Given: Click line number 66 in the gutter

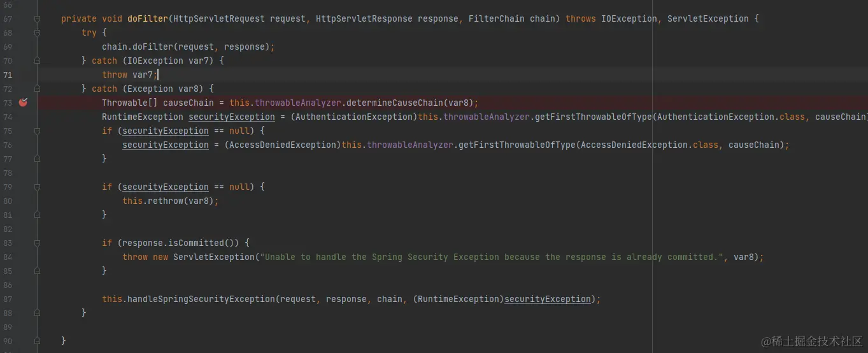Looking at the screenshot, I should [x=8, y=4].
